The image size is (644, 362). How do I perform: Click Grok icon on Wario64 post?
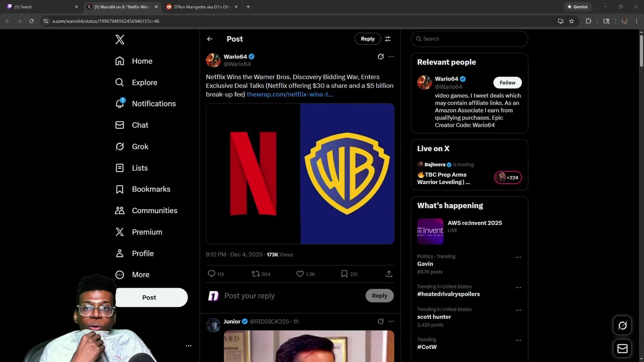tap(381, 56)
